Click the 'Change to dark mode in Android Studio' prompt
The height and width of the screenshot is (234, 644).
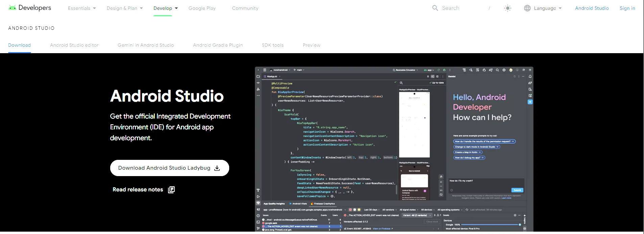(476, 147)
